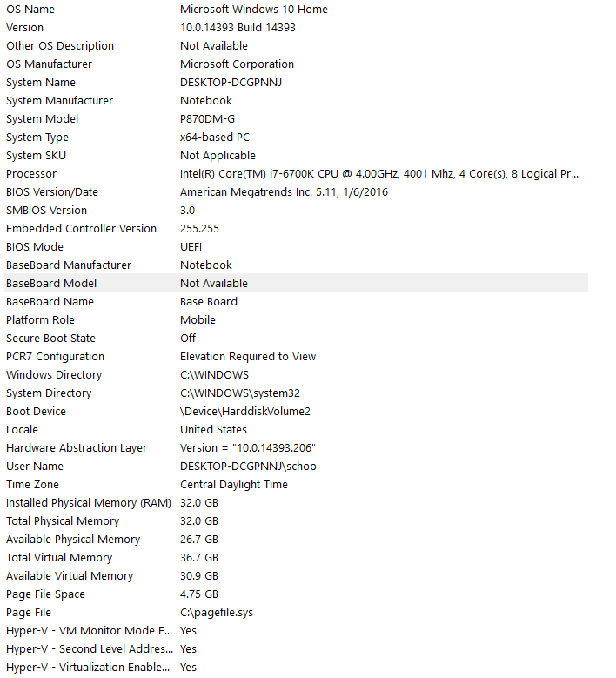Select the Locale label
The width and height of the screenshot is (616, 678).
pos(22,429)
